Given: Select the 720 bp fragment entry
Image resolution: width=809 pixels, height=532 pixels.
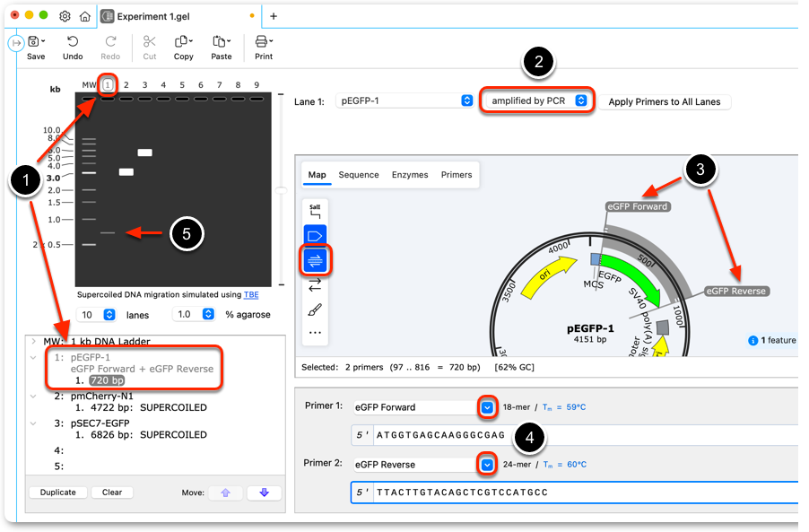Looking at the screenshot, I should point(107,380).
